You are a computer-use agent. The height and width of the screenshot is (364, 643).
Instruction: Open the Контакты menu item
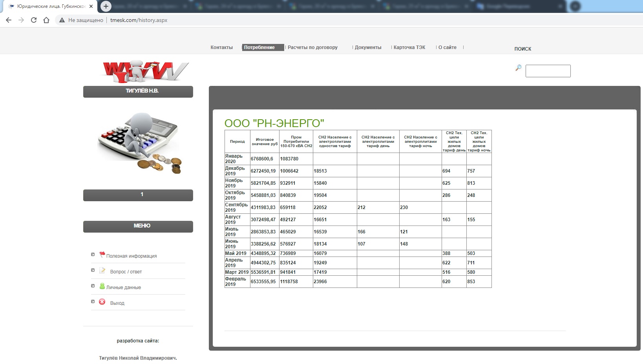point(221,47)
